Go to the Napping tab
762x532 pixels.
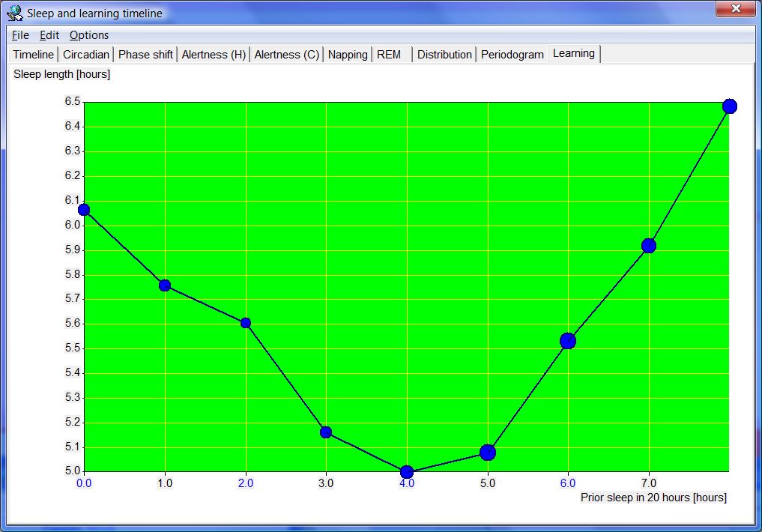tap(348, 55)
